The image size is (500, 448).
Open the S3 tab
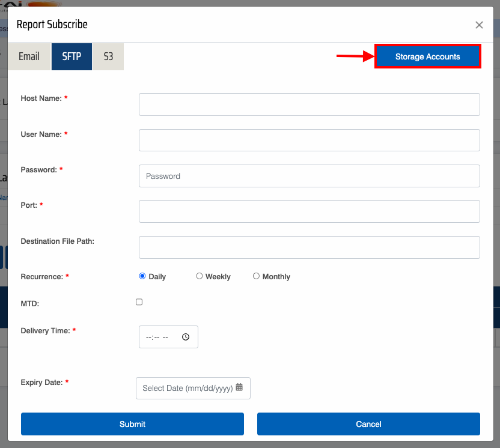108,56
